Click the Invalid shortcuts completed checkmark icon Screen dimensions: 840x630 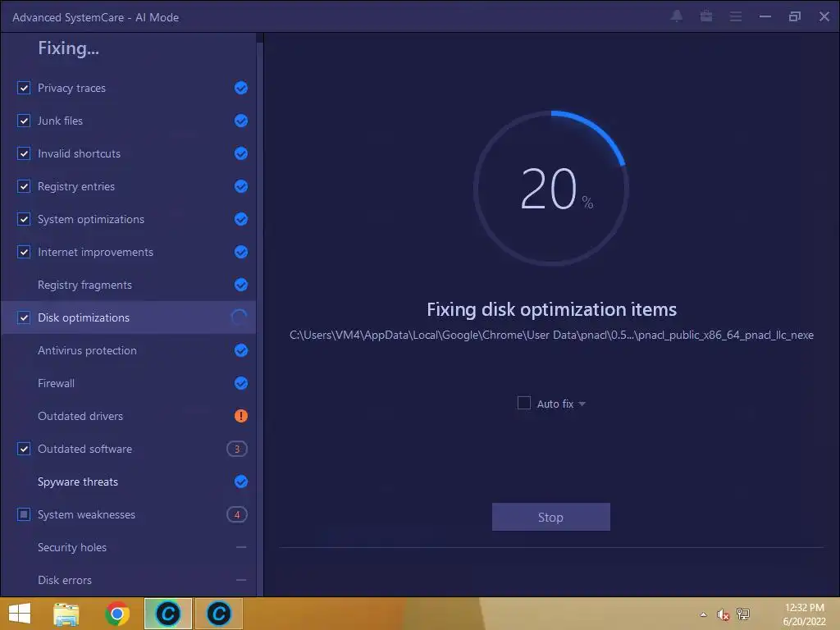[241, 153]
